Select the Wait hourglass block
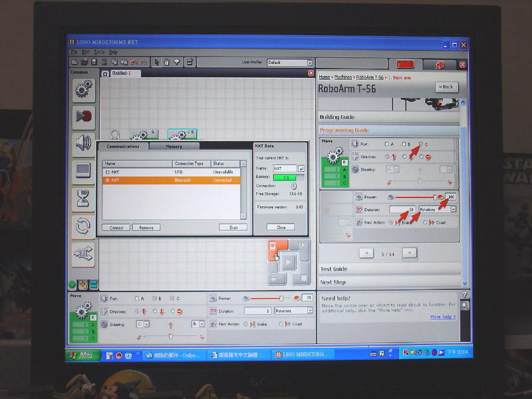Screen dimensions: 532x399 [84, 199]
